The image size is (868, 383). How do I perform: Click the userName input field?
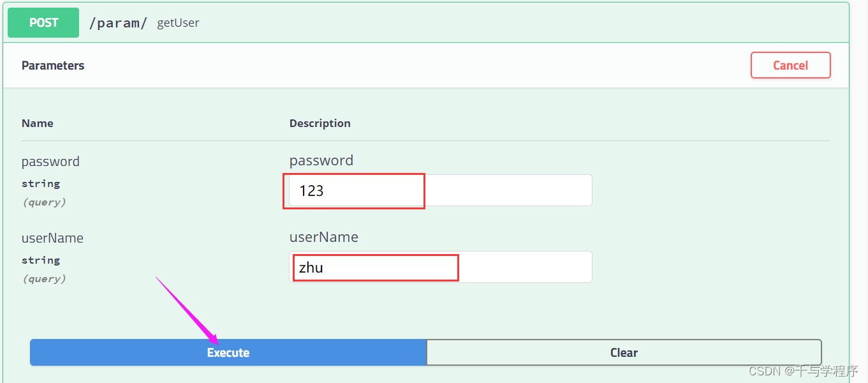tap(441, 267)
